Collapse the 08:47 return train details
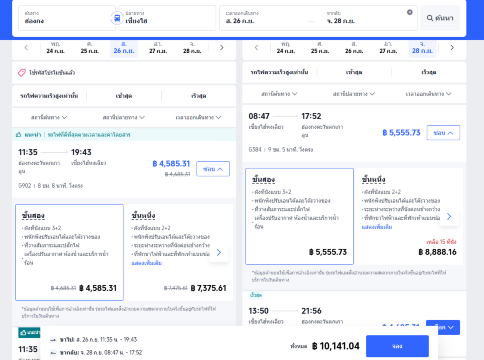Screen dimensions: 484x360 pos(443,133)
